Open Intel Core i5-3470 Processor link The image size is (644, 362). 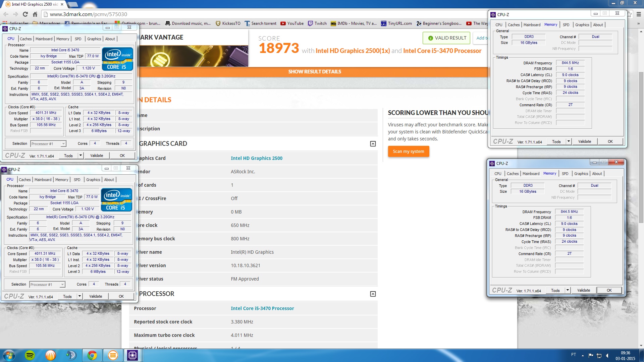pyautogui.click(x=262, y=308)
